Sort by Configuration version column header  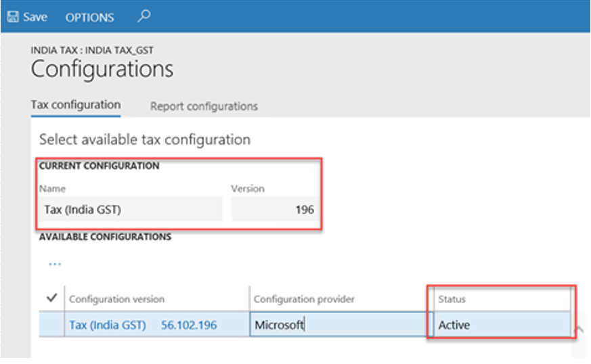[116, 299]
